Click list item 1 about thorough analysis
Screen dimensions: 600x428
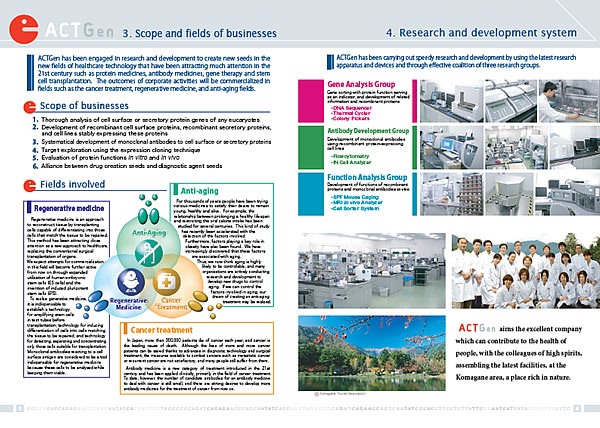click(146, 120)
